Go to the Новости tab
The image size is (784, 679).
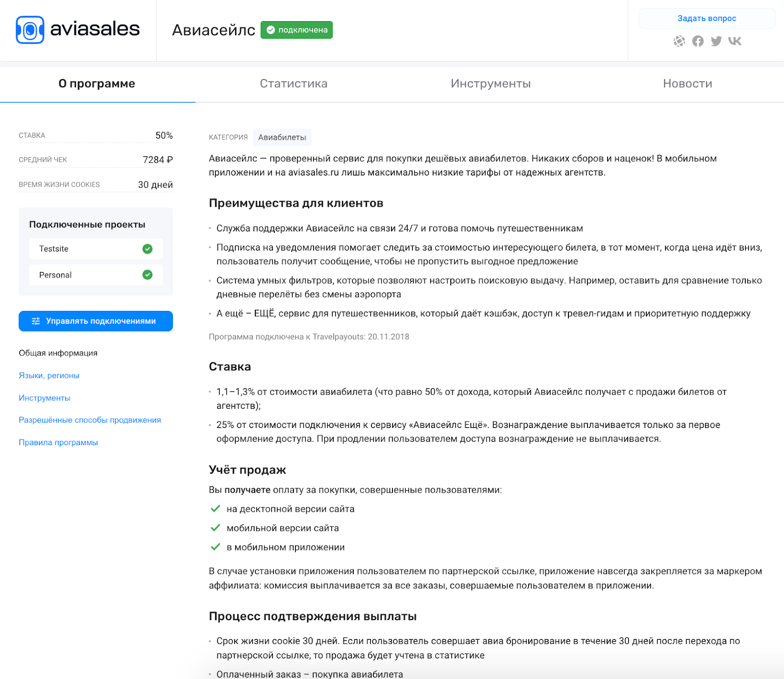[687, 84]
